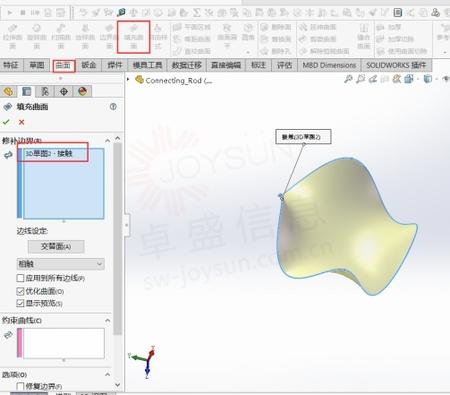The image size is (450, 395).
Task: Select the 扫描曲面 swept surface tool
Action: 61,36
